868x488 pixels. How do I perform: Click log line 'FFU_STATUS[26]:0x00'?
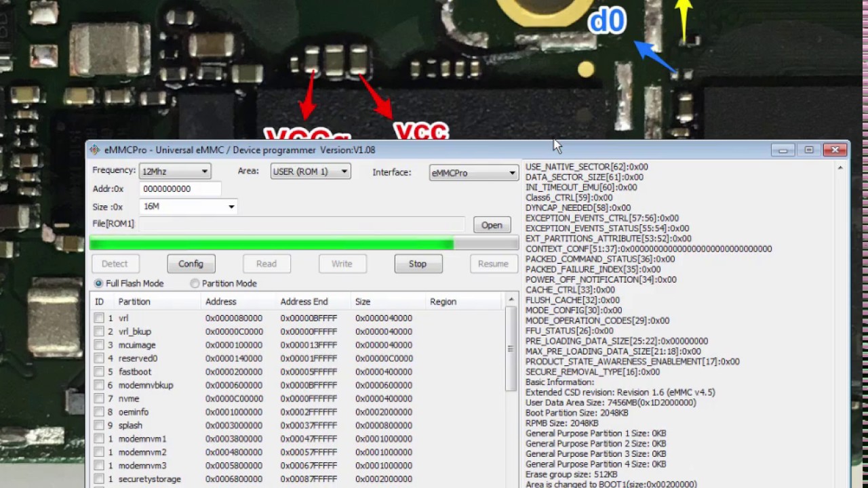coord(569,331)
